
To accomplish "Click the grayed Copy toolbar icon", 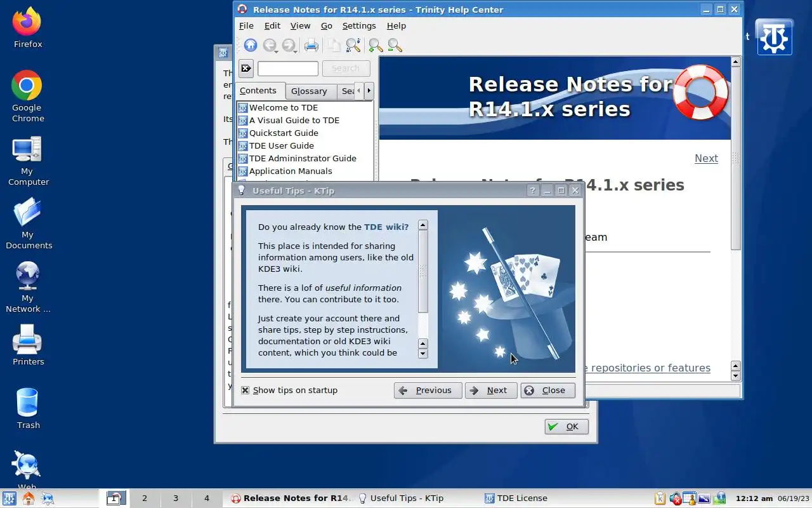I will click(333, 45).
